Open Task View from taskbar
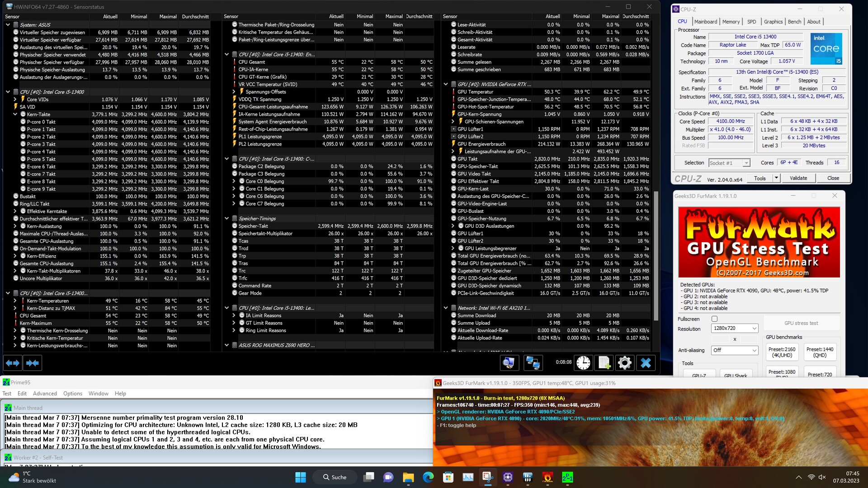 369,477
